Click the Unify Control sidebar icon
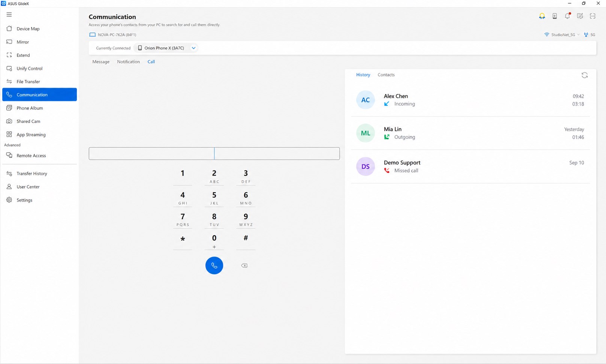Image resolution: width=606 pixels, height=364 pixels. [9, 69]
